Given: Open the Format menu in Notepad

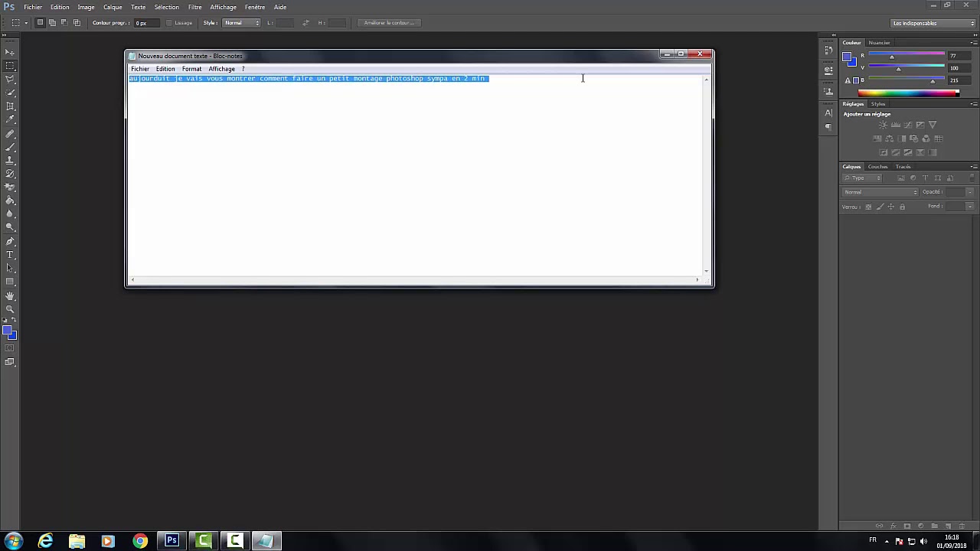Looking at the screenshot, I should (x=191, y=69).
